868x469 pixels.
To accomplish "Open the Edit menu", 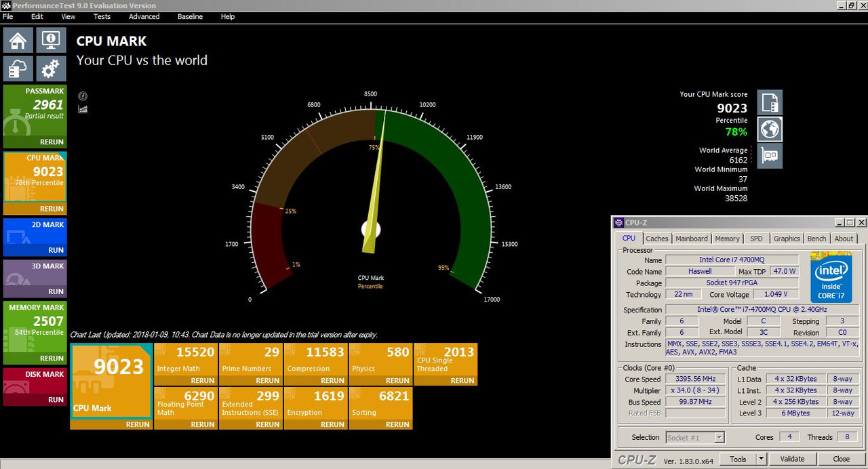I will [37, 16].
